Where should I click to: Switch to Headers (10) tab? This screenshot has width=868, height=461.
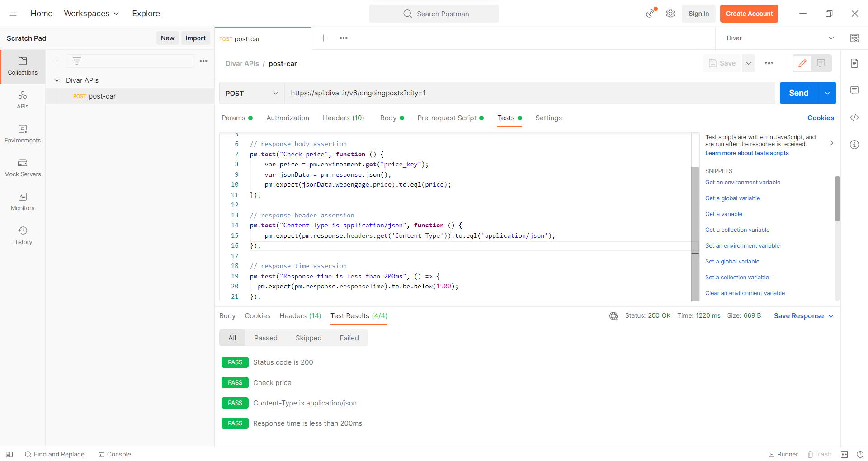pyautogui.click(x=343, y=118)
